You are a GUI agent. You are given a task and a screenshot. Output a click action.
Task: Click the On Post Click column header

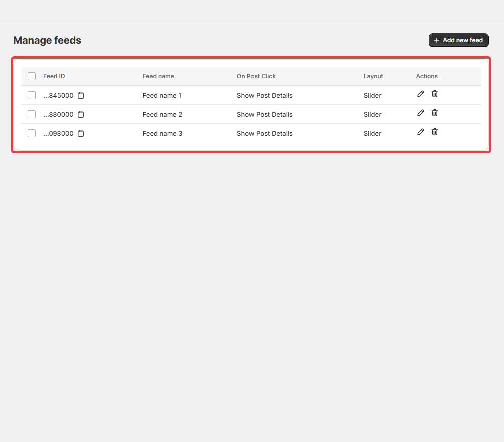(x=256, y=76)
